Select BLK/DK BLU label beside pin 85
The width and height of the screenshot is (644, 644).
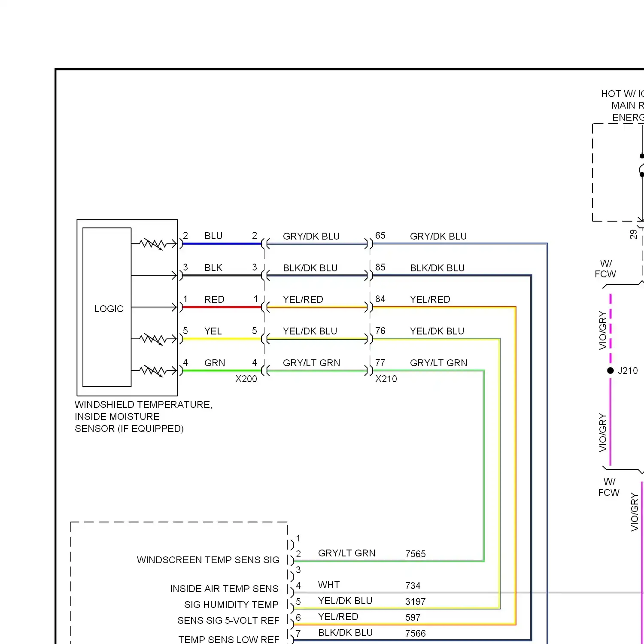pyautogui.click(x=437, y=268)
